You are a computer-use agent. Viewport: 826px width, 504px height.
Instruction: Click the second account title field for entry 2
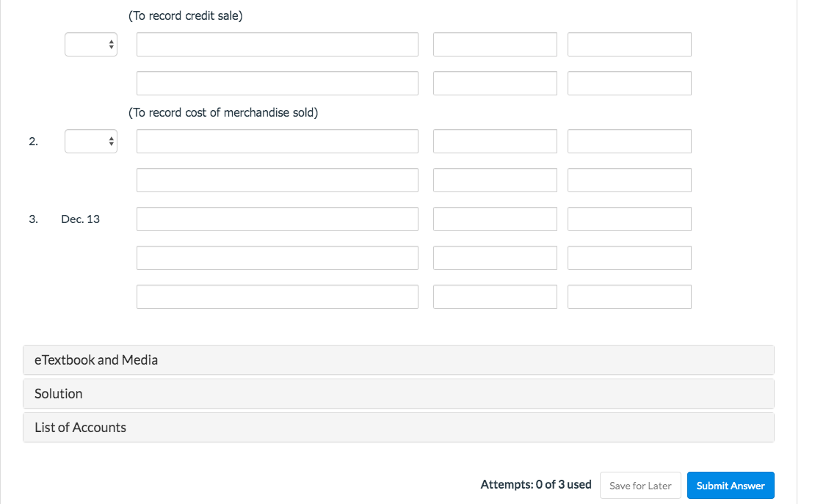pyautogui.click(x=277, y=180)
